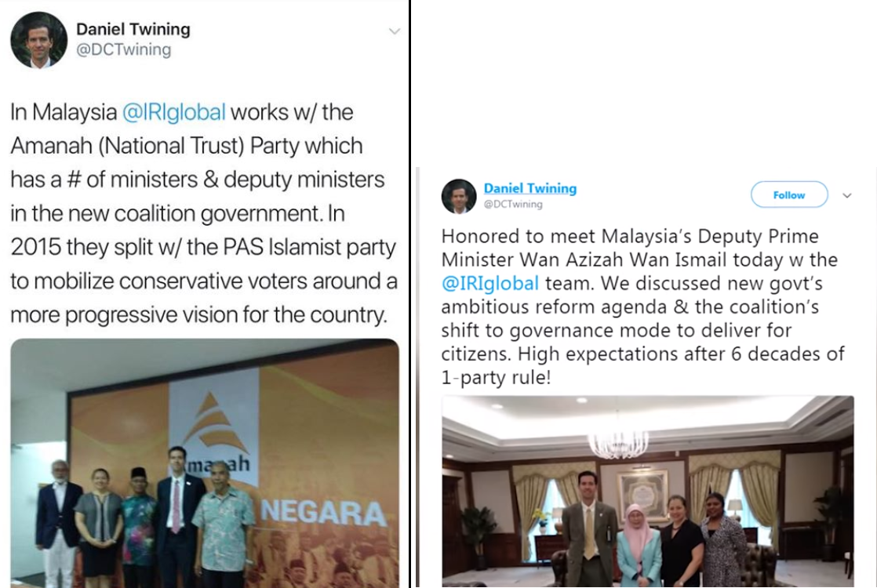The image size is (877, 588).
Task: Expand the chevron next to Follow button
Action: (846, 196)
